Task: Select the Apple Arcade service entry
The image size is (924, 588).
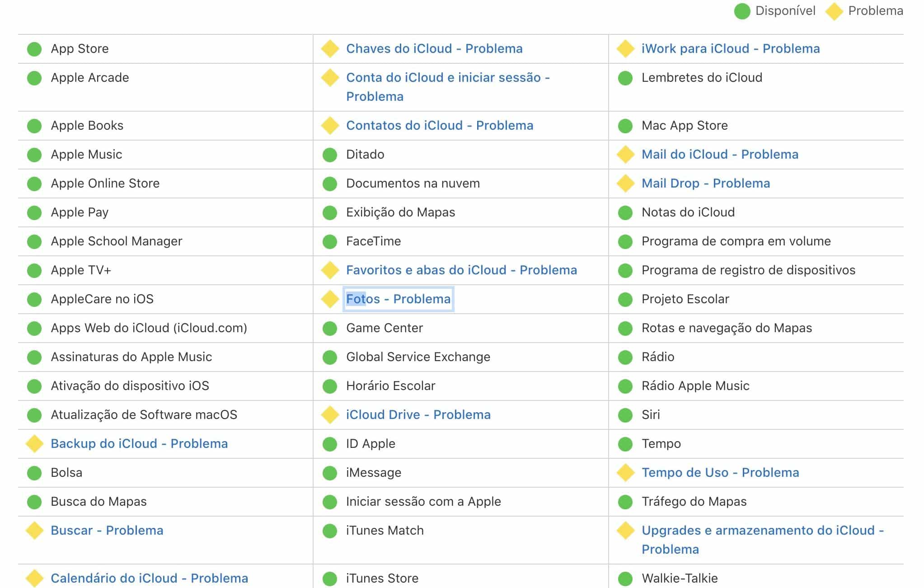Action: [x=90, y=78]
